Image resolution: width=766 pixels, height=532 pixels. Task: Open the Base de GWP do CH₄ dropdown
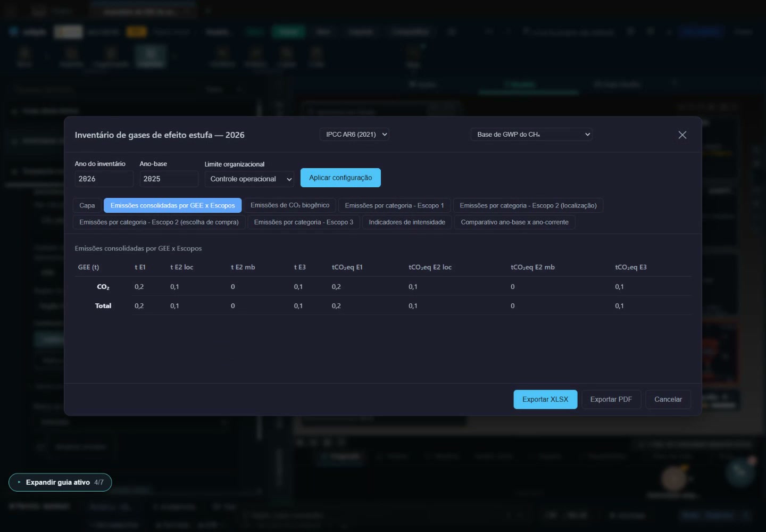[x=531, y=135]
